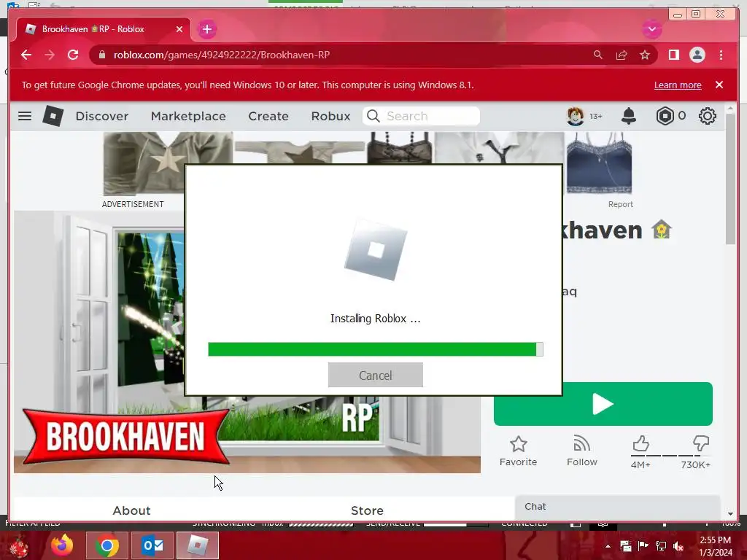Click the navy top advertisement image

click(x=599, y=163)
